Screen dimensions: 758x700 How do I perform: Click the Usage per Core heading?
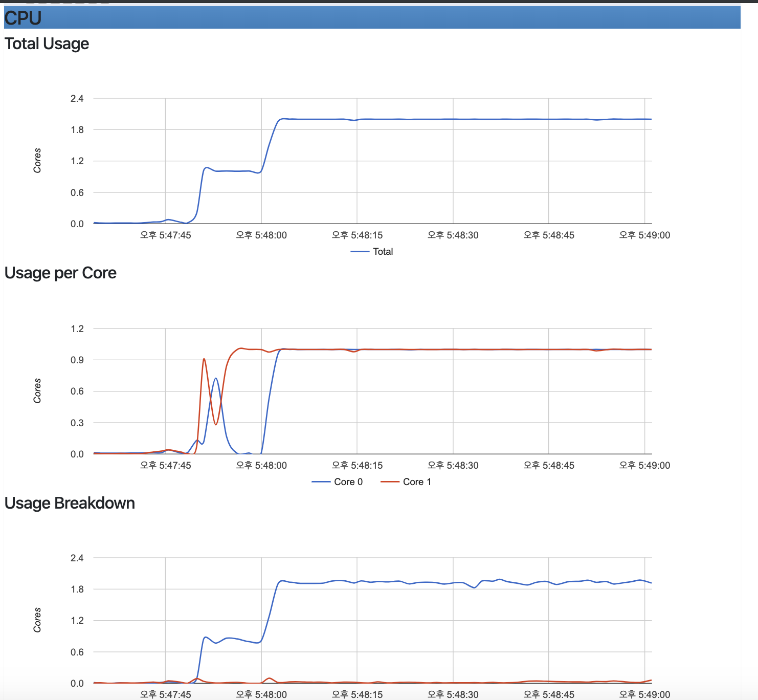click(60, 273)
